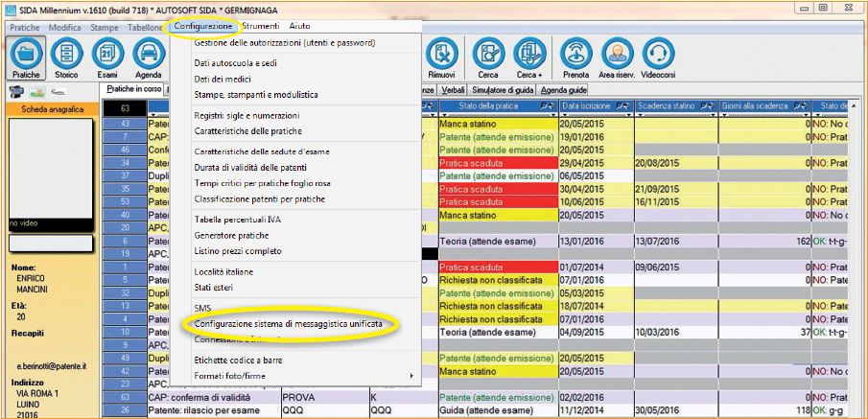Viewport: 868px width, 419px height.
Task: Click the Rimuovi toolbar icon
Action: coord(441,57)
